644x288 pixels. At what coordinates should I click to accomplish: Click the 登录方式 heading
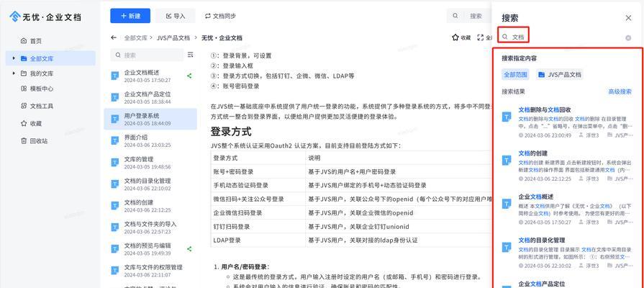230,132
